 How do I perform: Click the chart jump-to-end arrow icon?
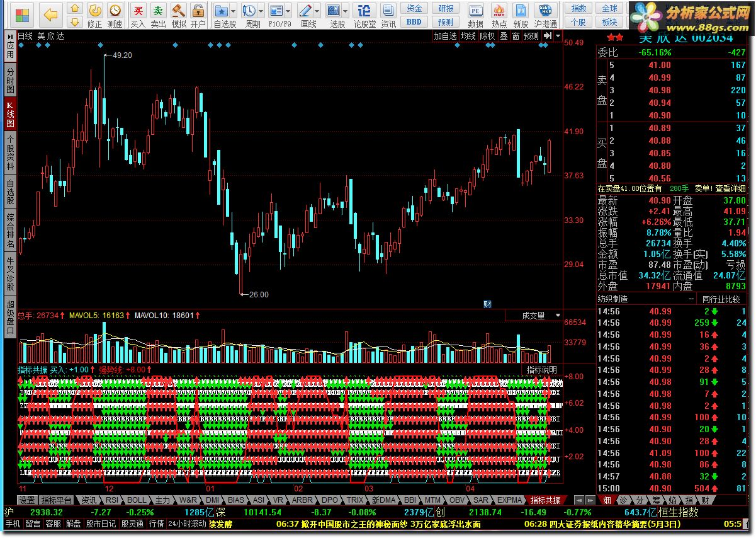[x=548, y=36]
